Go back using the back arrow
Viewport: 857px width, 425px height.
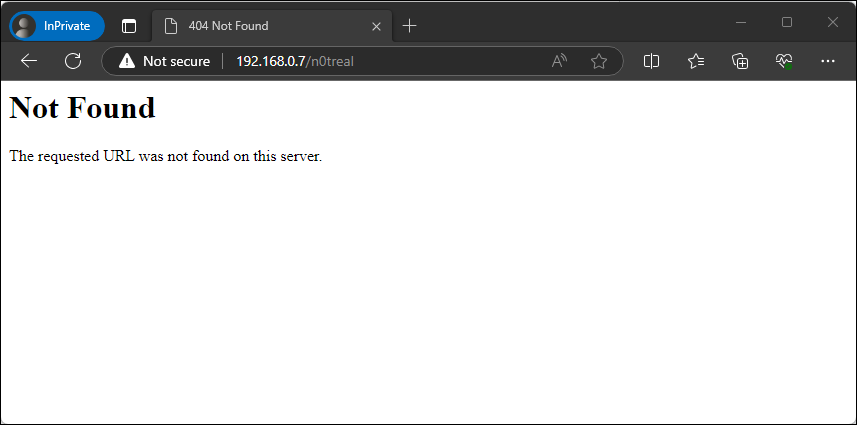click(x=29, y=61)
